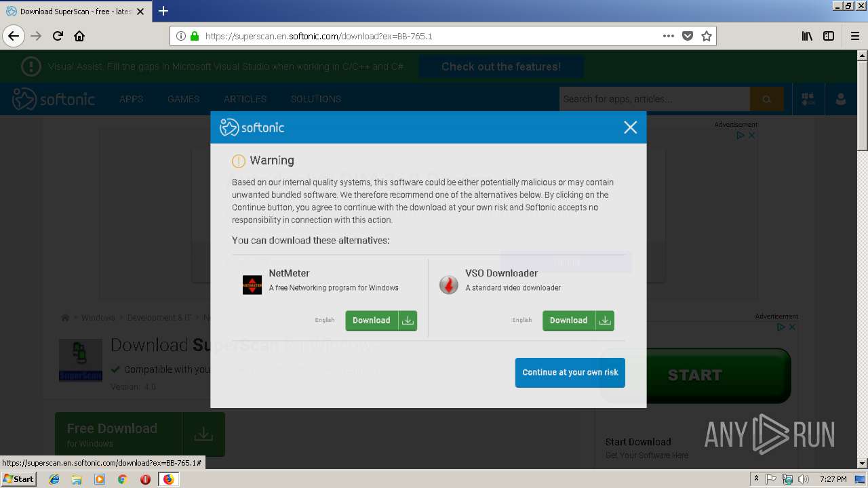Screen dimensions: 868x488
Task: Click the SuperScan program thumbnail
Action: coord(81,361)
